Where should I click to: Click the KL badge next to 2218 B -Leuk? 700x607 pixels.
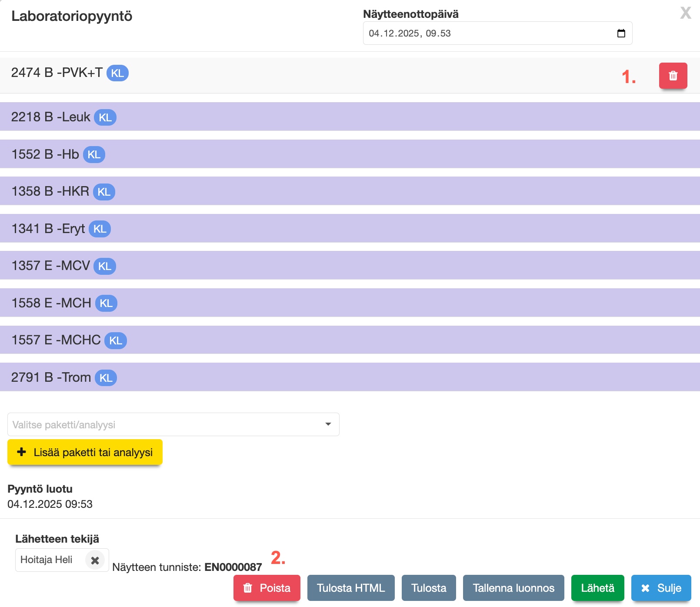pos(105,117)
